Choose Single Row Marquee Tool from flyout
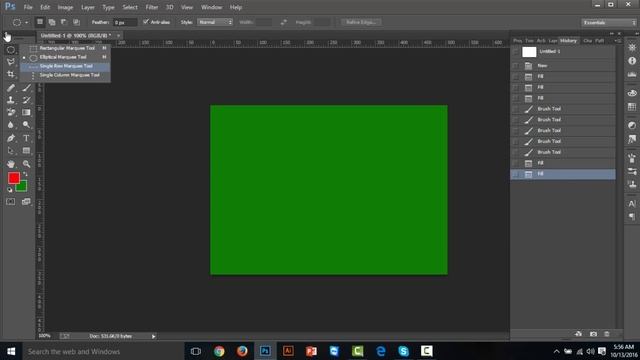The width and height of the screenshot is (640, 360). 65,66
